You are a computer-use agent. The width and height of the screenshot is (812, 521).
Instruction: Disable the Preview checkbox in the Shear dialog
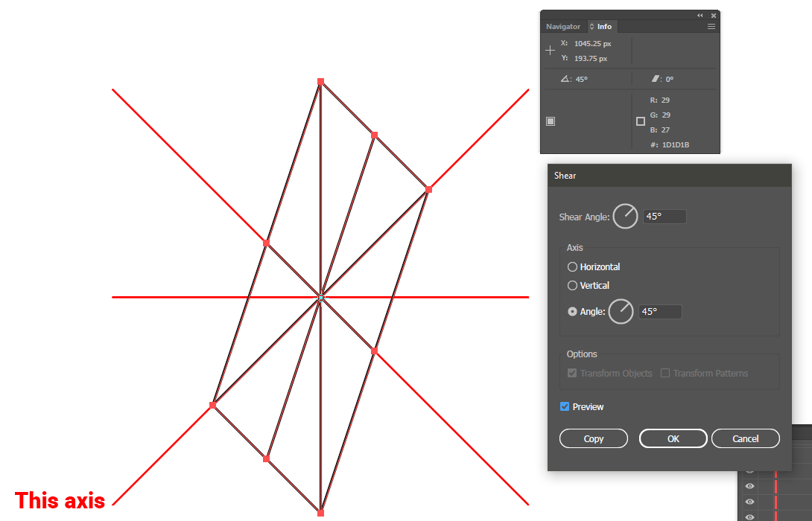(565, 406)
